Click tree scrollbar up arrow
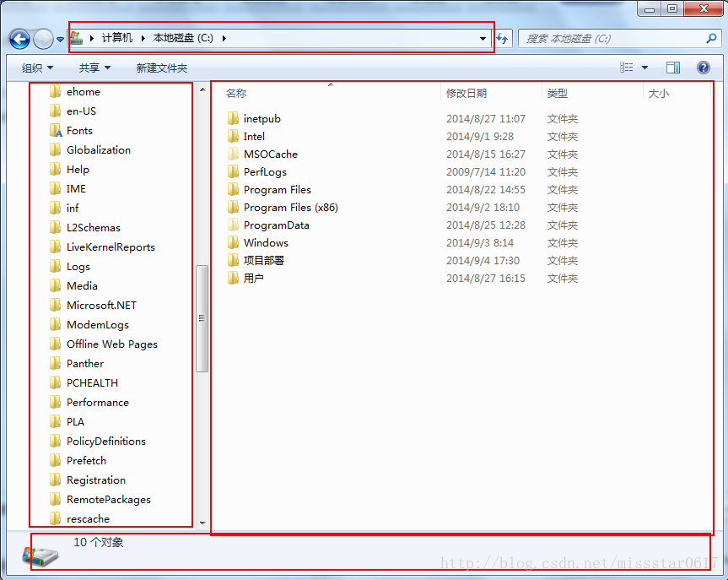 click(x=202, y=89)
